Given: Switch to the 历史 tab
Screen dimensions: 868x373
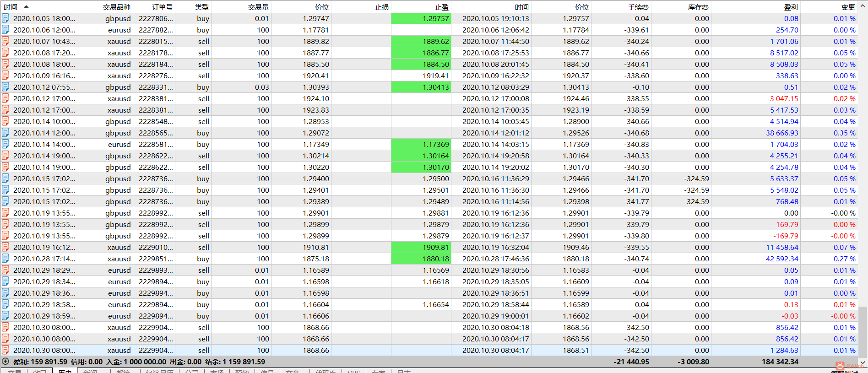Looking at the screenshot, I should (65, 371).
